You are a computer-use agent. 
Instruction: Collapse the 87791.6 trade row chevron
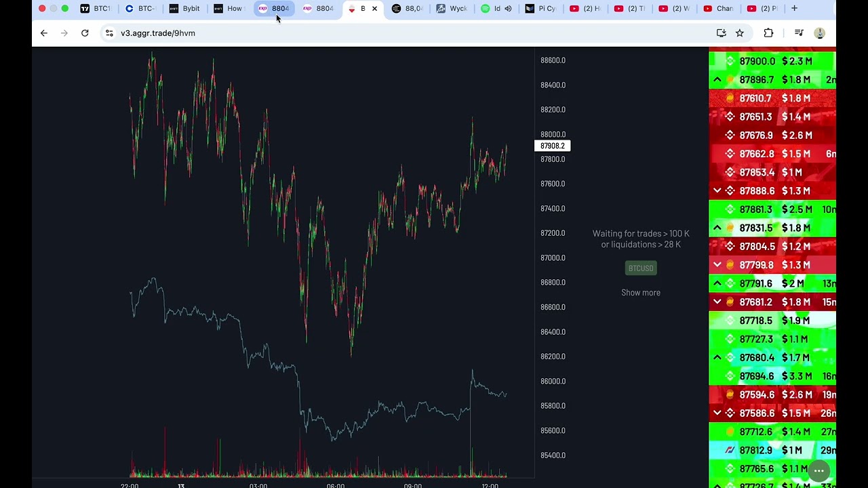click(x=717, y=283)
